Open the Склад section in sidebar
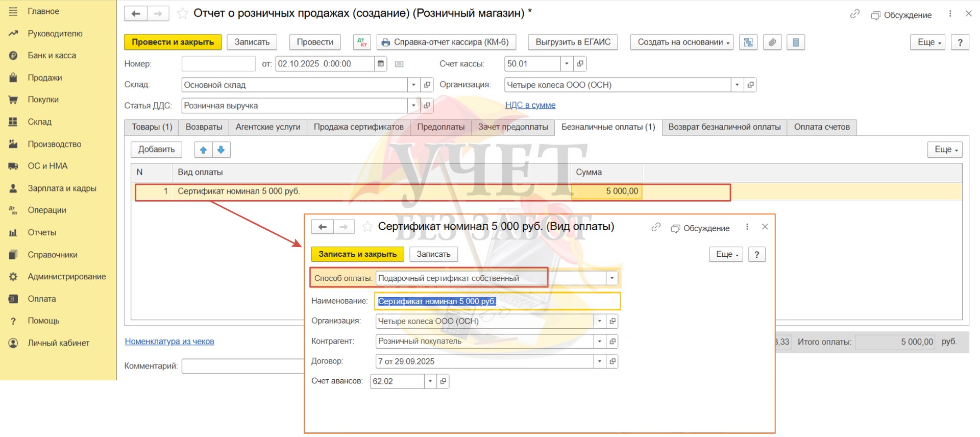The image size is (980, 437). click(x=40, y=122)
